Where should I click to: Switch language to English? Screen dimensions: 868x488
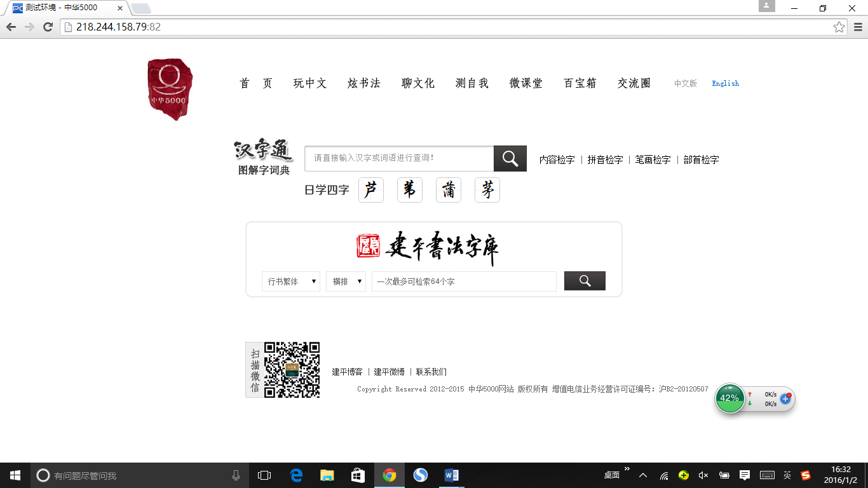click(x=726, y=83)
